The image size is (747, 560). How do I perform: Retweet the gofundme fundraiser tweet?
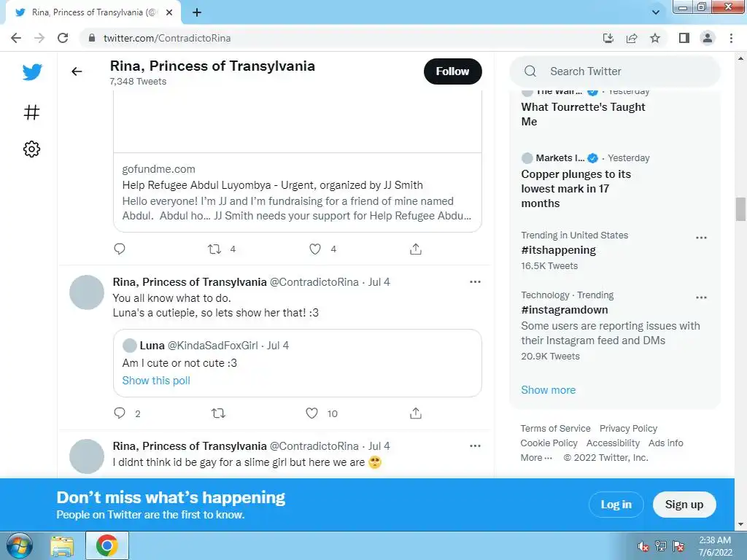tap(214, 249)
